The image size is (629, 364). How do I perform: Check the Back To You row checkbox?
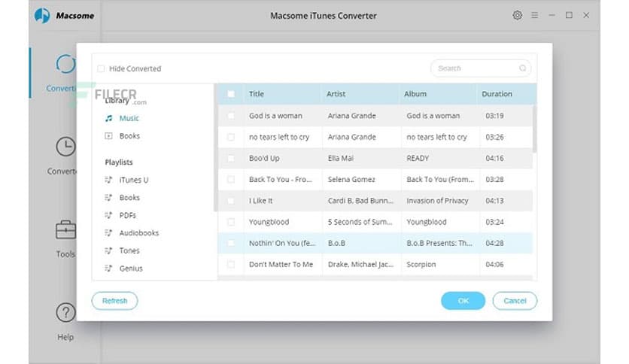coord(231,180)
